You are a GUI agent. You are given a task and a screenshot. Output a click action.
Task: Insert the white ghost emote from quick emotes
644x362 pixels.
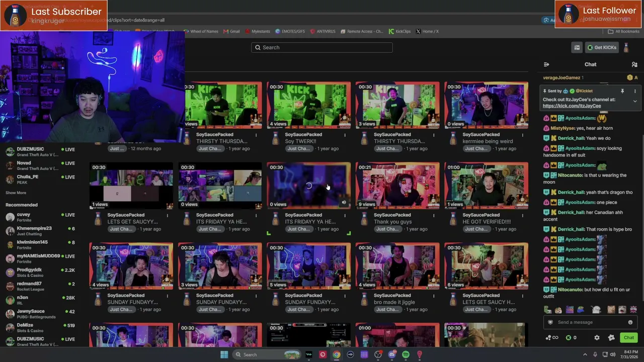(596, 310)
